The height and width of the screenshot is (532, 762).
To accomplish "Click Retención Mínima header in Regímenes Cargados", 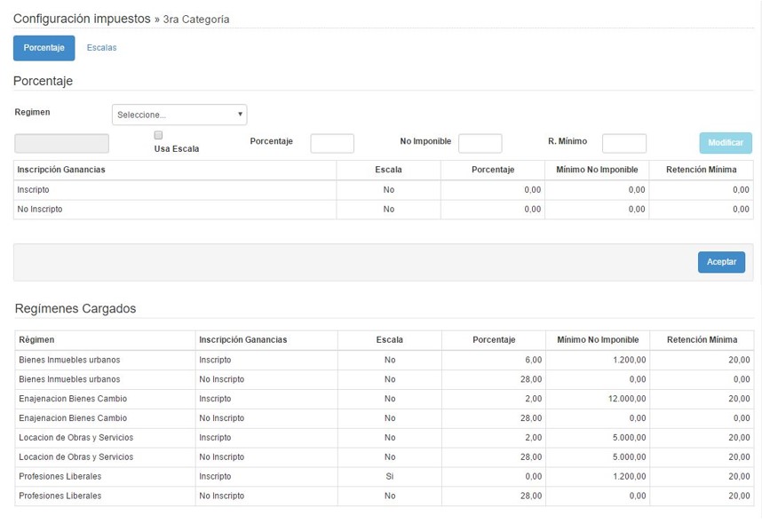I will [x=702, y=340].
